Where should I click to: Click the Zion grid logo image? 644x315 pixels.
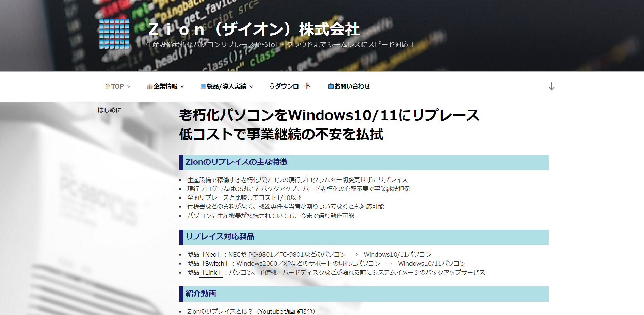pos(114,34)
